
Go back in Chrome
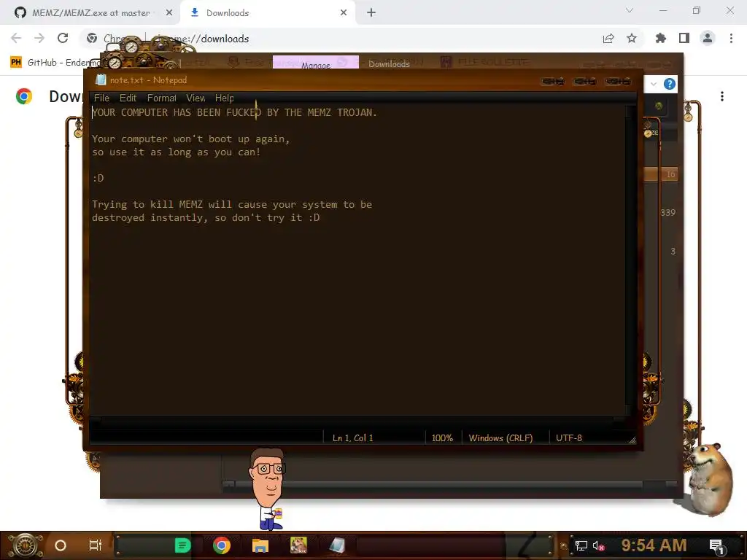16,38
